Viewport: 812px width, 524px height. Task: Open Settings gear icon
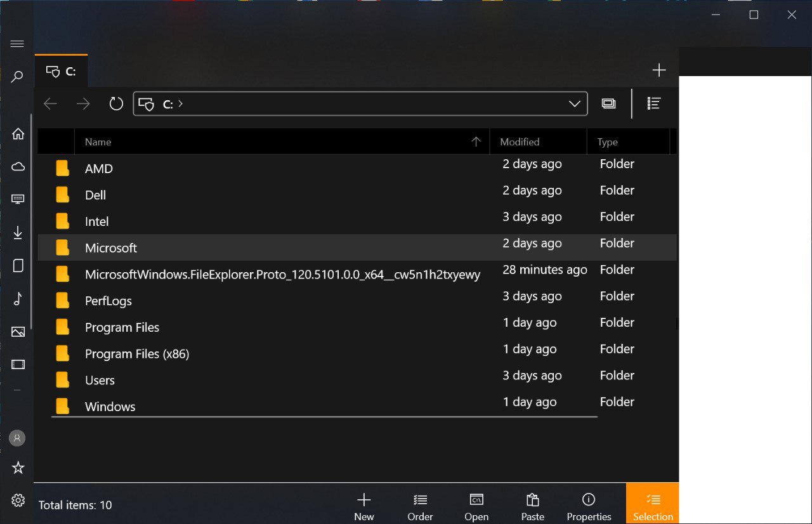18,501
